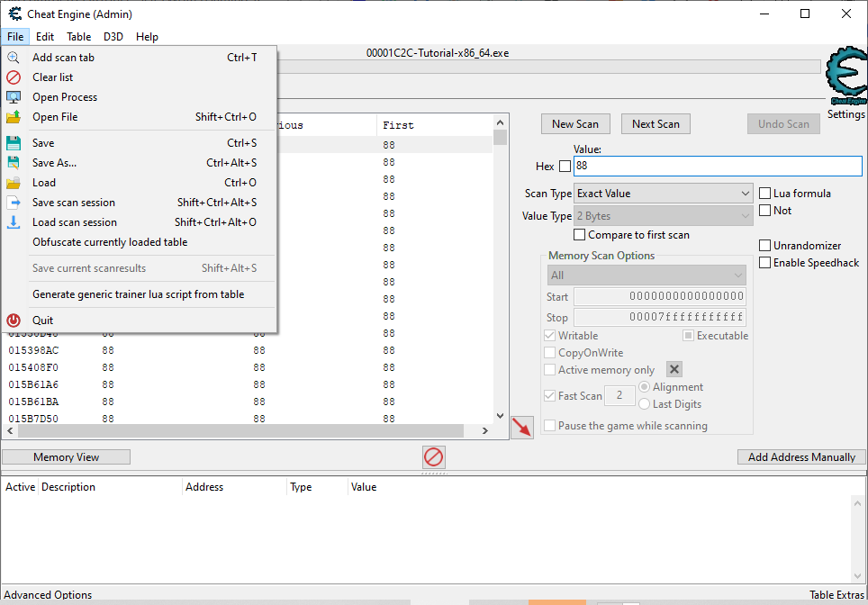
Task: Click the red arrow add-to-address-list icon
Action: tap(521, 428)
